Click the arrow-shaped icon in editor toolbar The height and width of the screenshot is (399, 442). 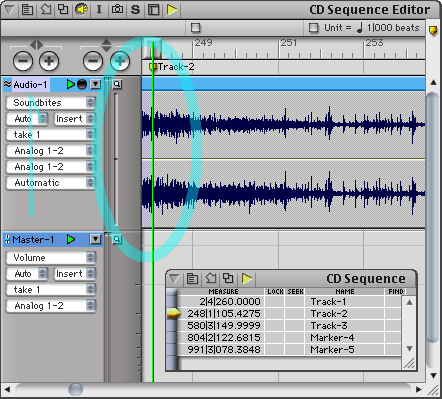pyautogui.click(x=46, y=9)
